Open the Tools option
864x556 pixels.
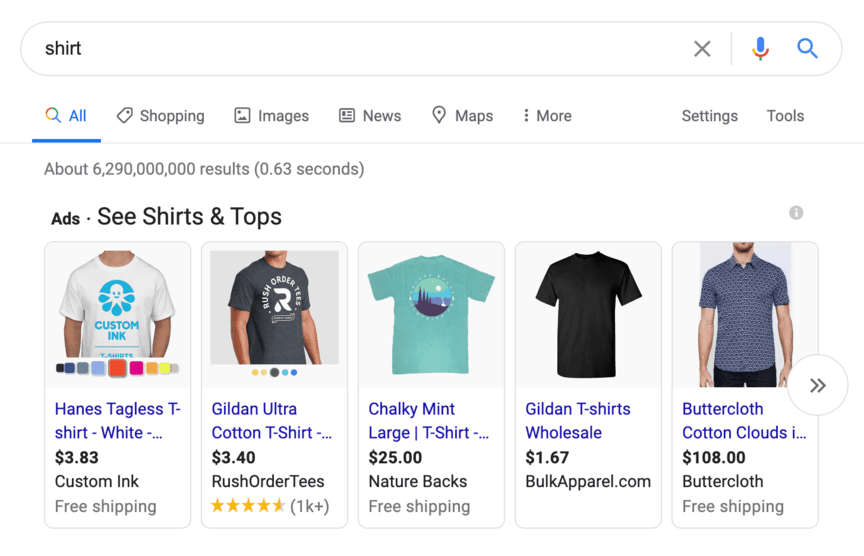[x=785, y=116]
